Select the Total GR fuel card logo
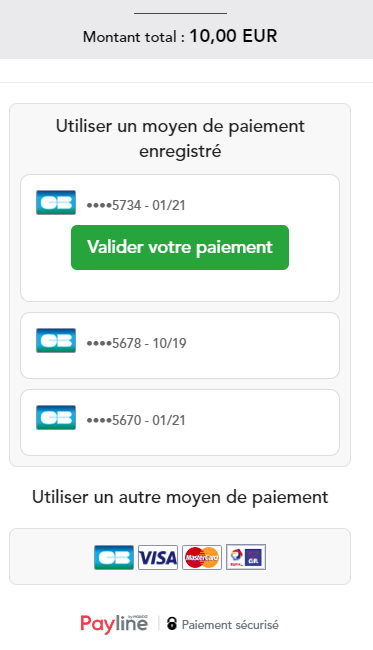Image resolution: width=373 pixels, height=650 pixels. point(246,558)
